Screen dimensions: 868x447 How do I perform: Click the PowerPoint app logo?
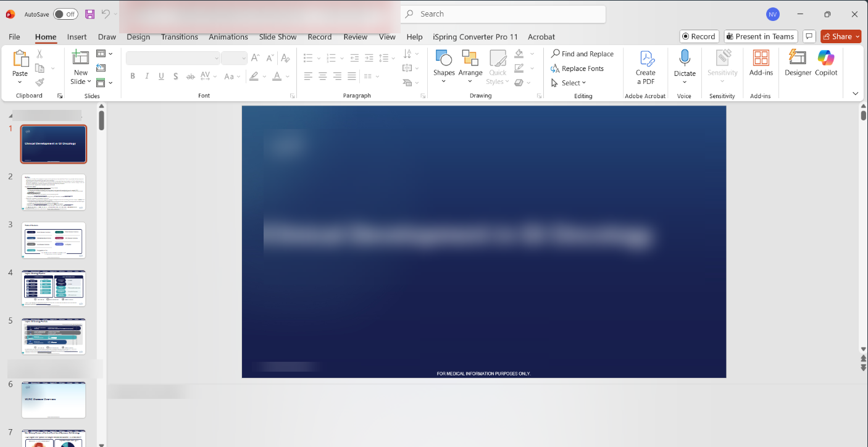click(10, 14)
